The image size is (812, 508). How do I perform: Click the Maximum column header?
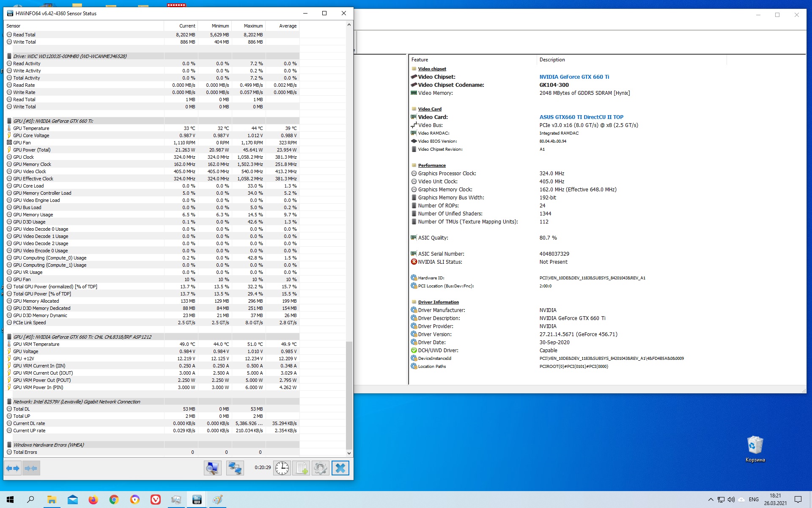coord(253,26)
